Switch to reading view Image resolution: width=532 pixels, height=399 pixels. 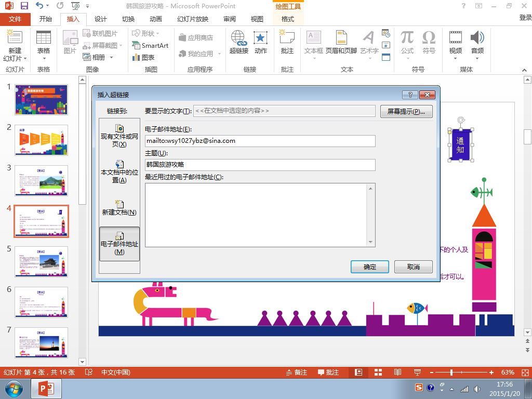point(397,372)
